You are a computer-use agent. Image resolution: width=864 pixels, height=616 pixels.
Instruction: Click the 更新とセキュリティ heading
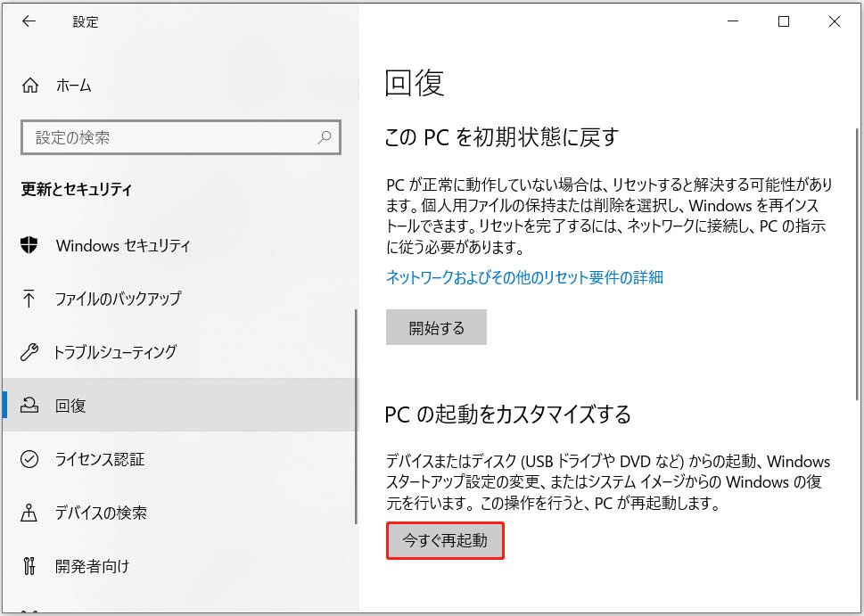point(80,189)
